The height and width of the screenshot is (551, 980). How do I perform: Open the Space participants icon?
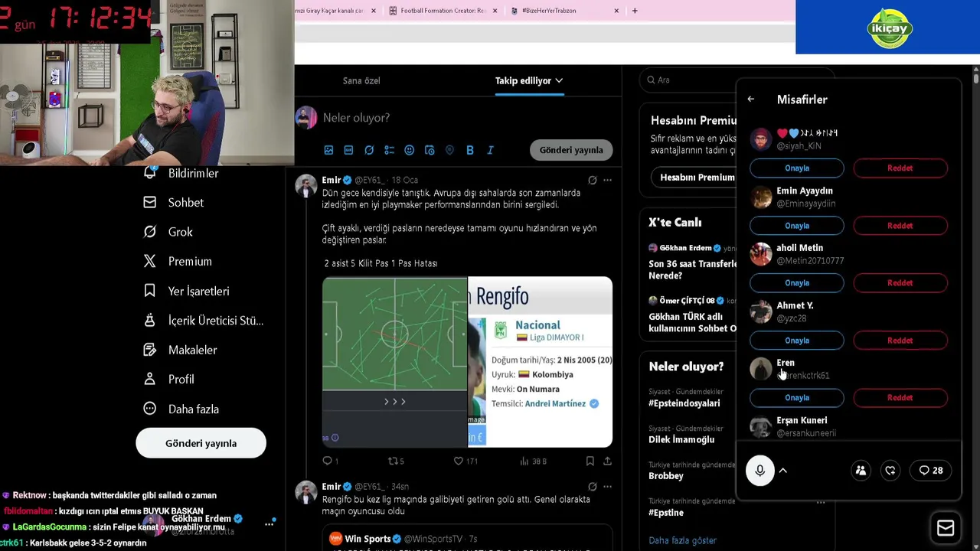[x=861, y=471]
